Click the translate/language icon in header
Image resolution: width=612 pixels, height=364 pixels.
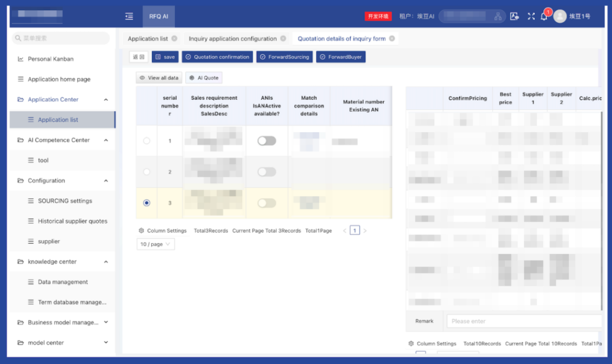515,16
